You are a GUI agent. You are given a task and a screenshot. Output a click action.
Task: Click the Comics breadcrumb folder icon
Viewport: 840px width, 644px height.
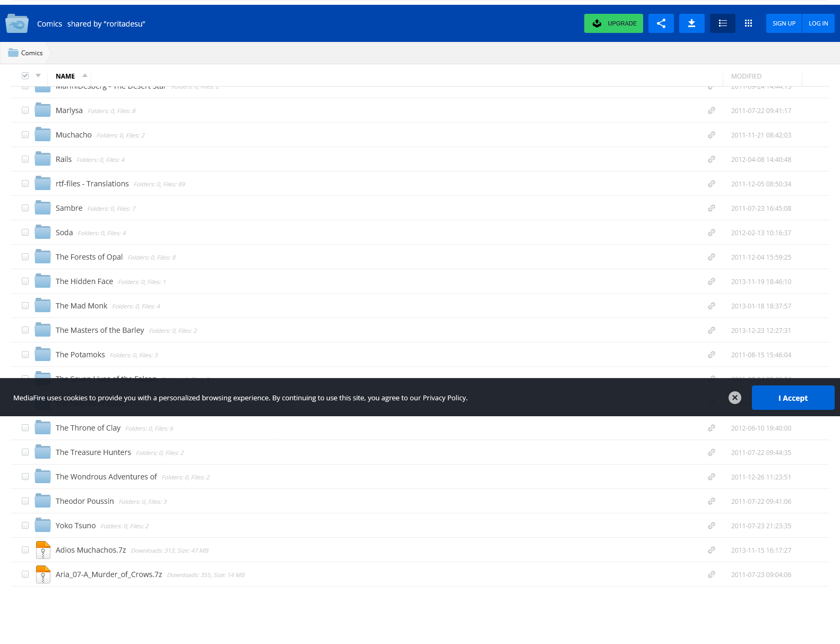click(13, 53)
